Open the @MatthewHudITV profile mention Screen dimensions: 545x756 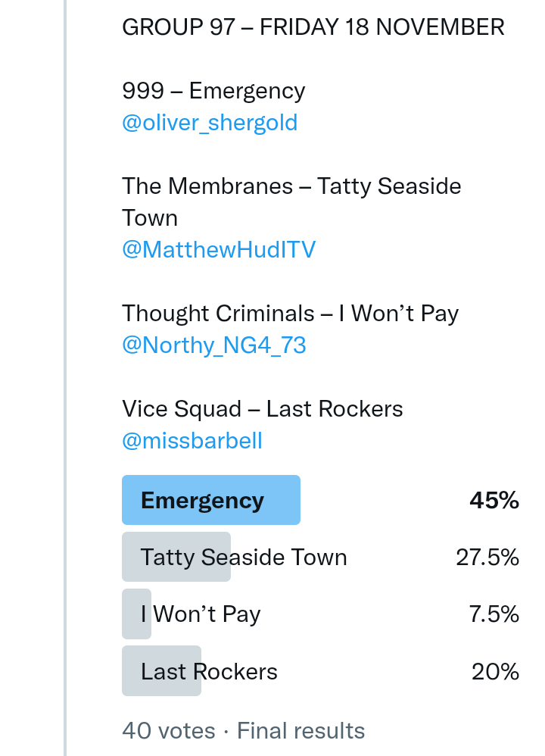219,250
